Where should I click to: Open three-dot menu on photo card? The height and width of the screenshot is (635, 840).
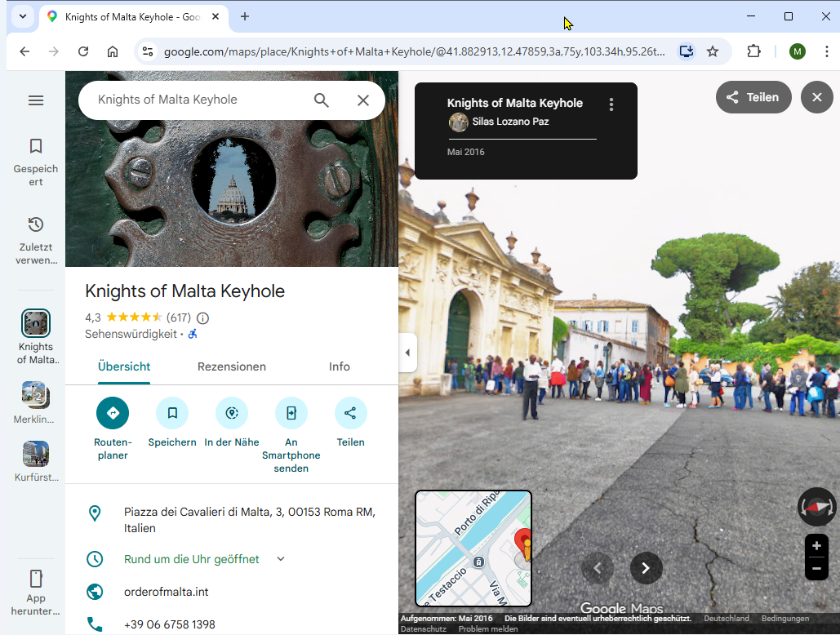click(611, 104)
